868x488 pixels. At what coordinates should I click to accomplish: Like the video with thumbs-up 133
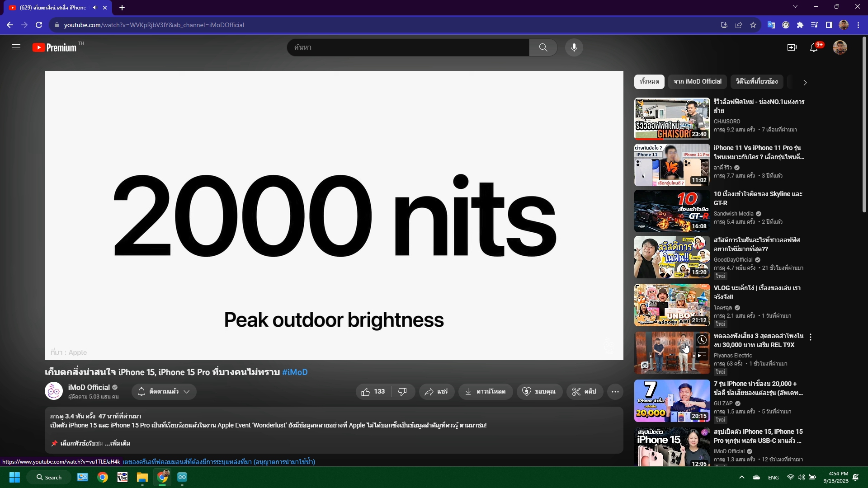coord(373,392)
